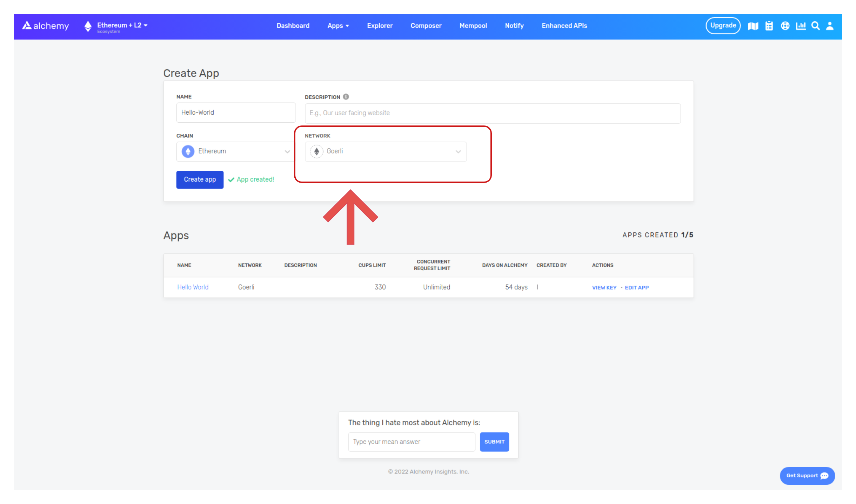The width and height of the screenshot is (856, 504).
Task: Click the Unlimited request limit value
Action: 436,287
